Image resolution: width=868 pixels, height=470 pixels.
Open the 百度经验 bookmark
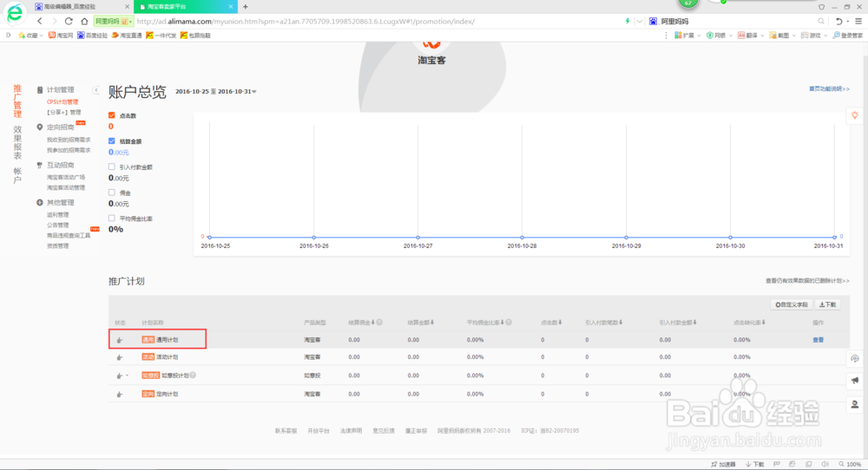(93, 36)
